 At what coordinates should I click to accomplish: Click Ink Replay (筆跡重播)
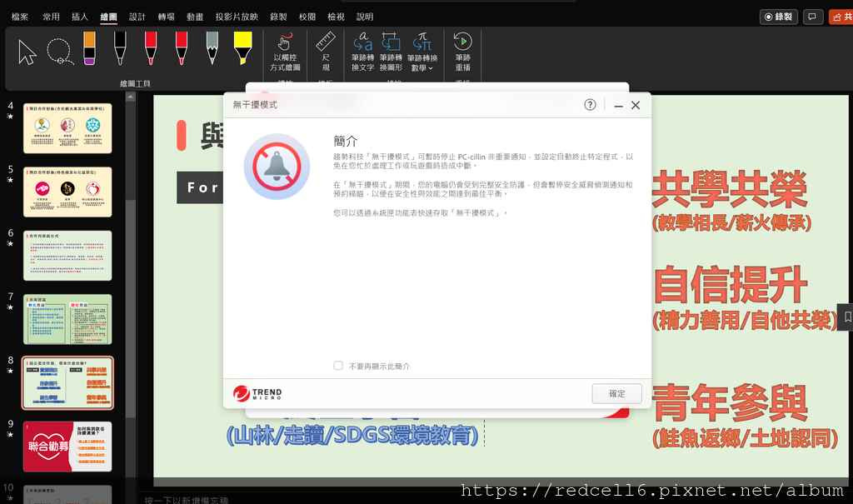point(463,52)
